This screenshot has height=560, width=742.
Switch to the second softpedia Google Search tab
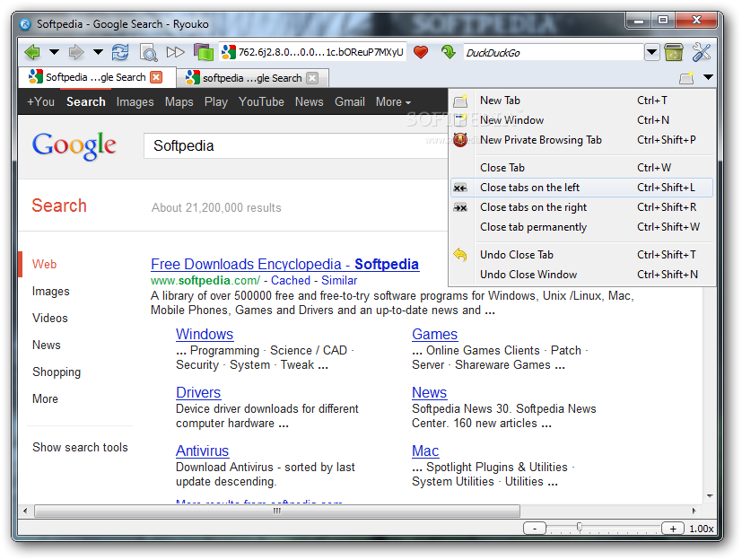pos(252,78)
